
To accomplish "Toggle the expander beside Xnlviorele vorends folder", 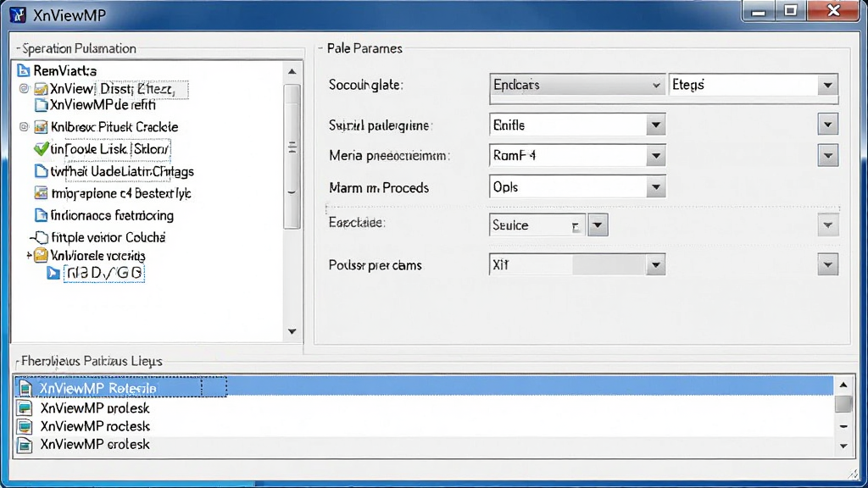I will point(29,255).
